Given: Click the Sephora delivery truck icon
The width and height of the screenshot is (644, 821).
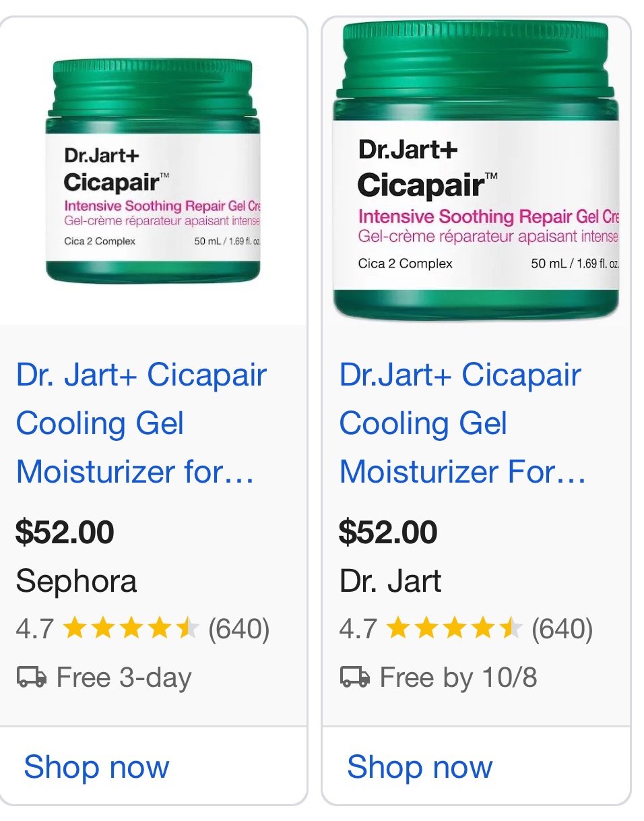Looking at the screenshot, I should pos(31,677).
